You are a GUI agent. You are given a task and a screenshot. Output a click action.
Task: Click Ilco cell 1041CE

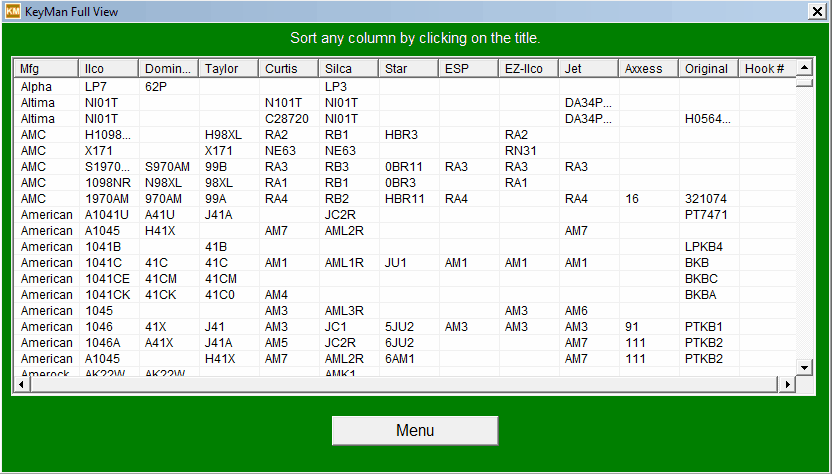(x=107, y=279)
